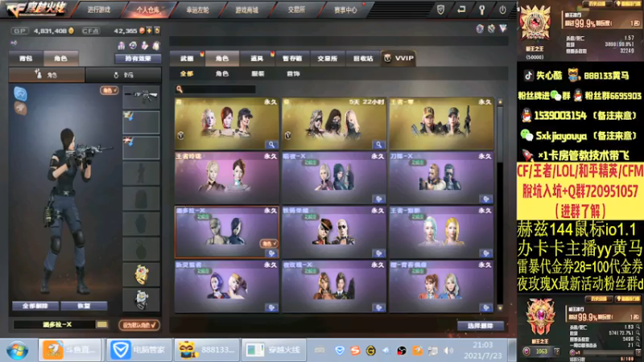This screenshot has width=644, height=362.
Task: Toggle the set default character button
Action: (138, 325)
